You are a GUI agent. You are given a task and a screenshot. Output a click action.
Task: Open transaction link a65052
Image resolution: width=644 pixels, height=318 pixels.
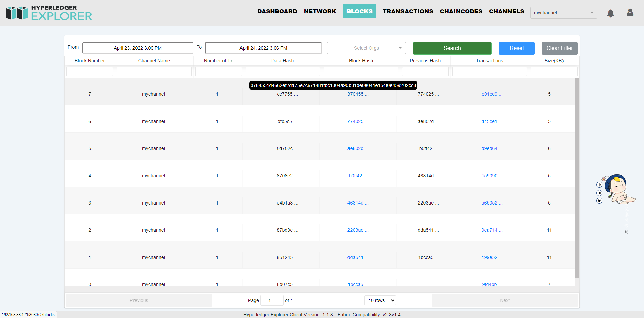pos(492,203)
